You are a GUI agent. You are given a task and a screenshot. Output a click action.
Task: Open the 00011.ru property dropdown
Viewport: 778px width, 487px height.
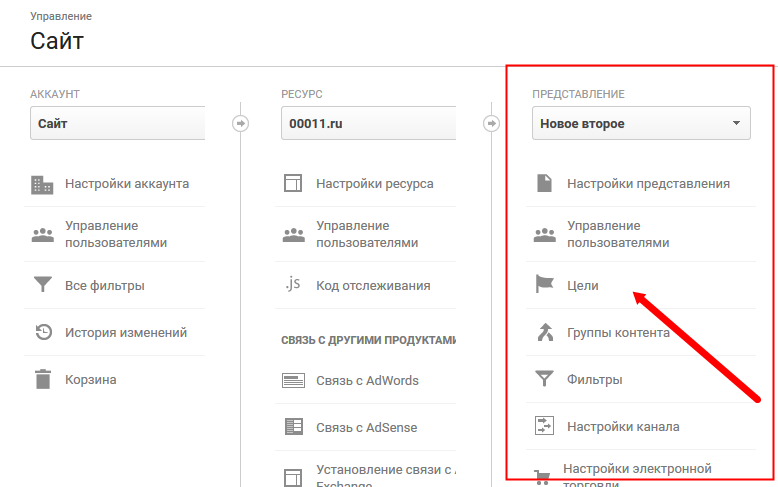tap(369, 123)
